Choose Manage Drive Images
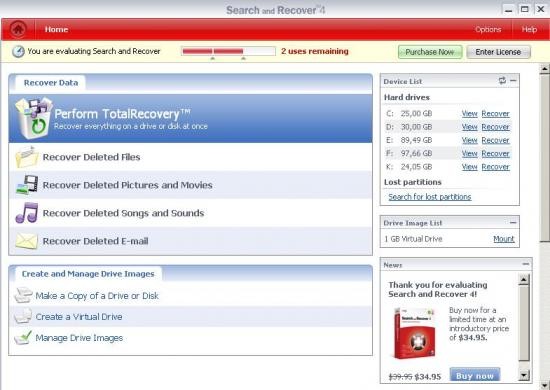 click(79, 338)
